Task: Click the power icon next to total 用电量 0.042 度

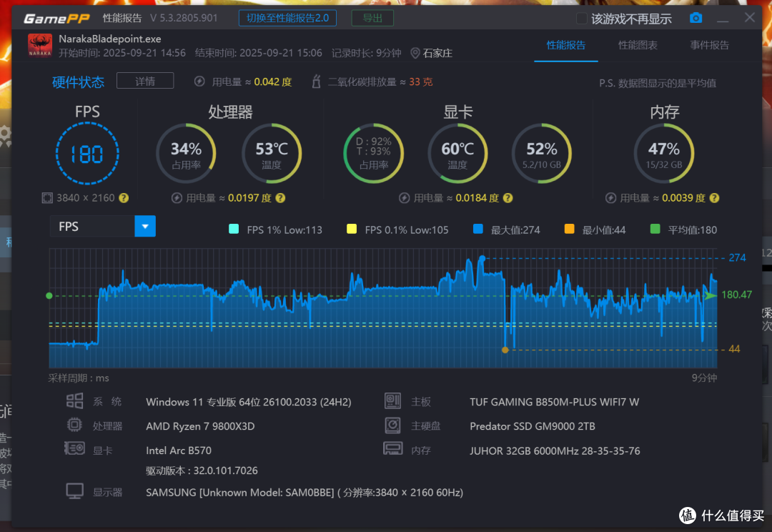Action: coord(199,82)
